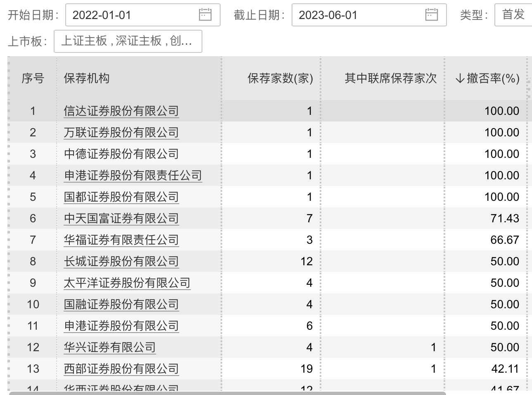The width and height of the screenshot is (532, 395).
Task: Click 100.00 撤否率 for 信达证券
Action: [502, 111]
